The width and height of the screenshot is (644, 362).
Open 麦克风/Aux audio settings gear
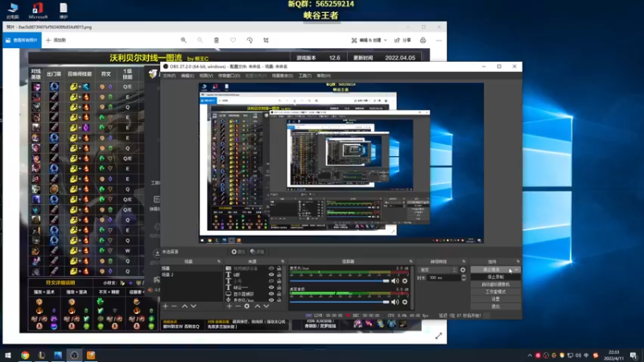(x=405, y=281)
